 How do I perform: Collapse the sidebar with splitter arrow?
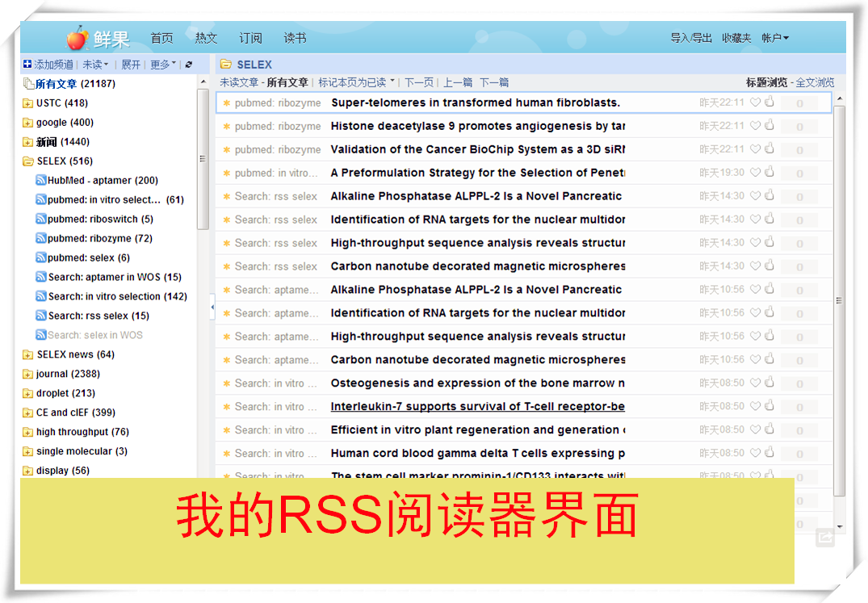click(x=212, y=307)
